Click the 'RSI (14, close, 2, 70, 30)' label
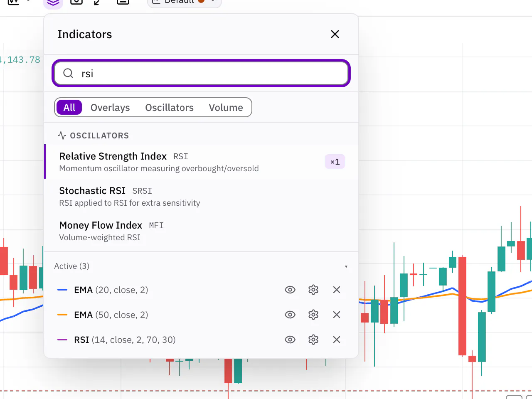The image size is (532, 399). click(125, 340)
